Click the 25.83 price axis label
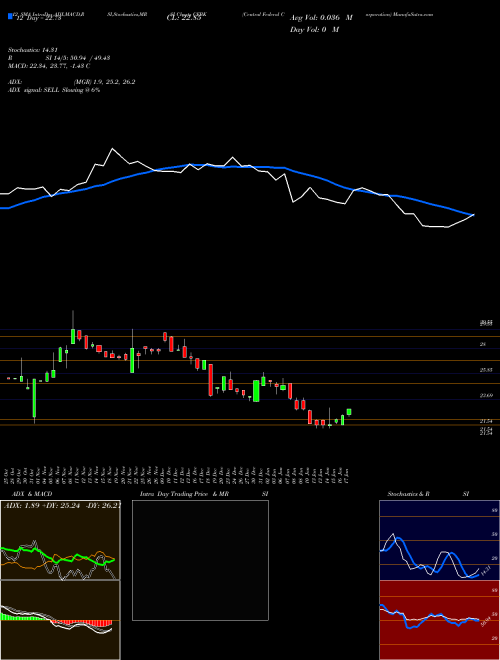This screenshot has width=500, height=660. coord(486,370)
